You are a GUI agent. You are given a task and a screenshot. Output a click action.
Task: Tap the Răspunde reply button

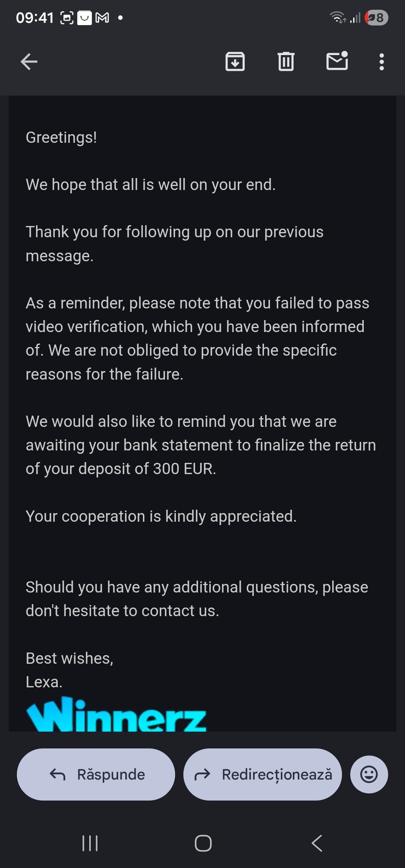96,774
